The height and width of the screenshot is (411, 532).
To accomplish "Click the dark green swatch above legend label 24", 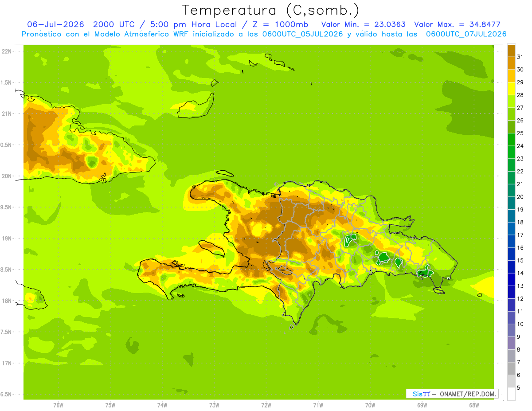I will 511,140.
